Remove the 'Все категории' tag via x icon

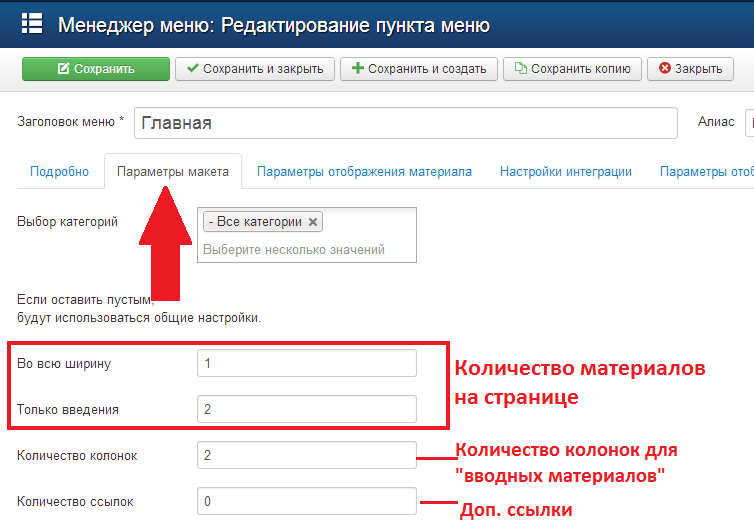click(313, 222)
